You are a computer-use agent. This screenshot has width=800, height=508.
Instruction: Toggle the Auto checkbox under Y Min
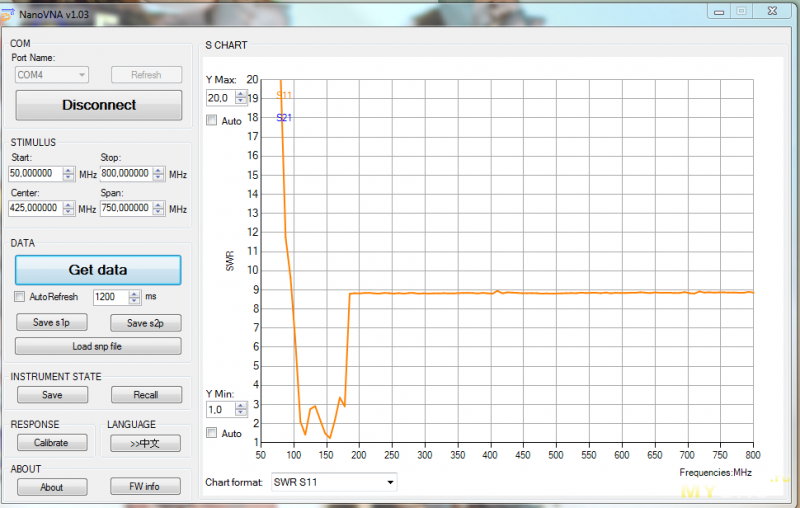point(211,433)
